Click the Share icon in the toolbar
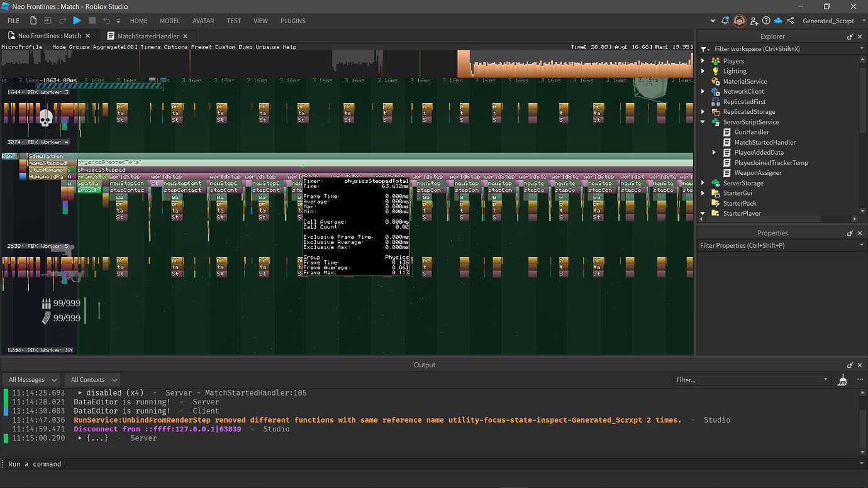 click(790, 20)
